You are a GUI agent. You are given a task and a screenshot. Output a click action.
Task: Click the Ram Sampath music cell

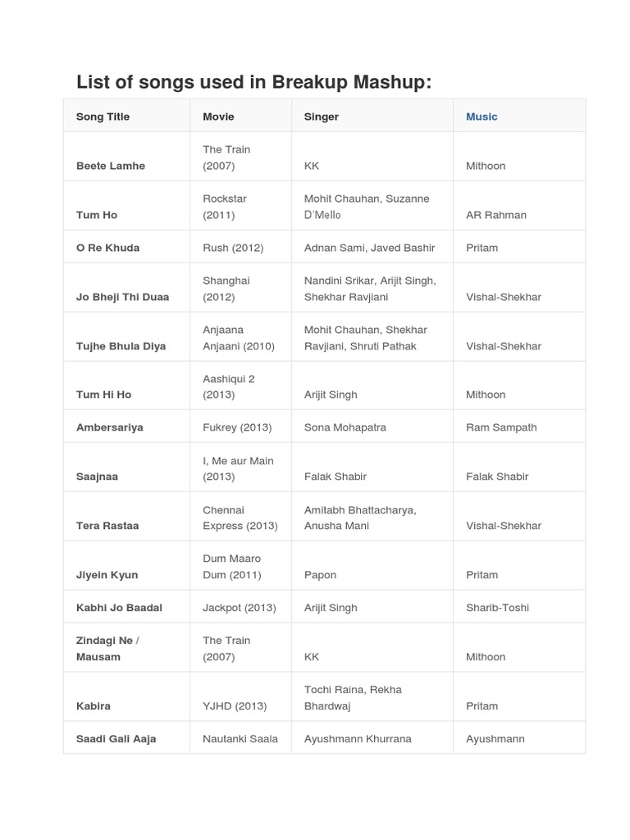click(x=501, y=427)
